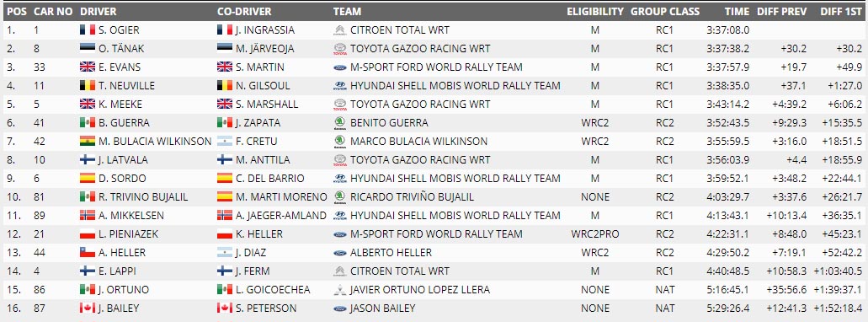
Task: Click the Skoda logo beside Benito Guerra team
Action: point(340,122)
